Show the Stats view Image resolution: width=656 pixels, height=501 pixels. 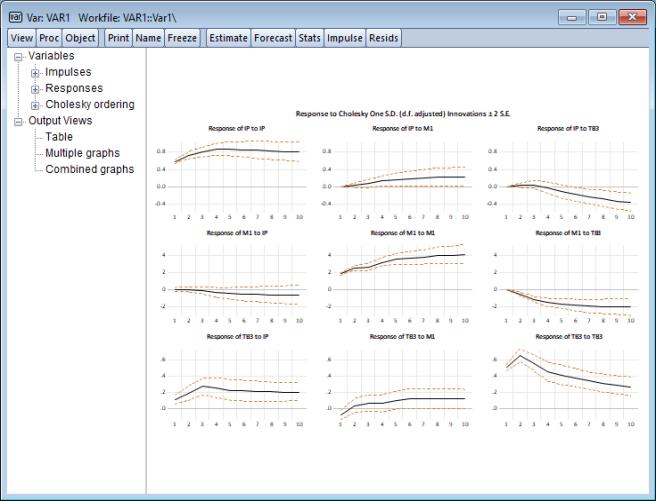309,38
